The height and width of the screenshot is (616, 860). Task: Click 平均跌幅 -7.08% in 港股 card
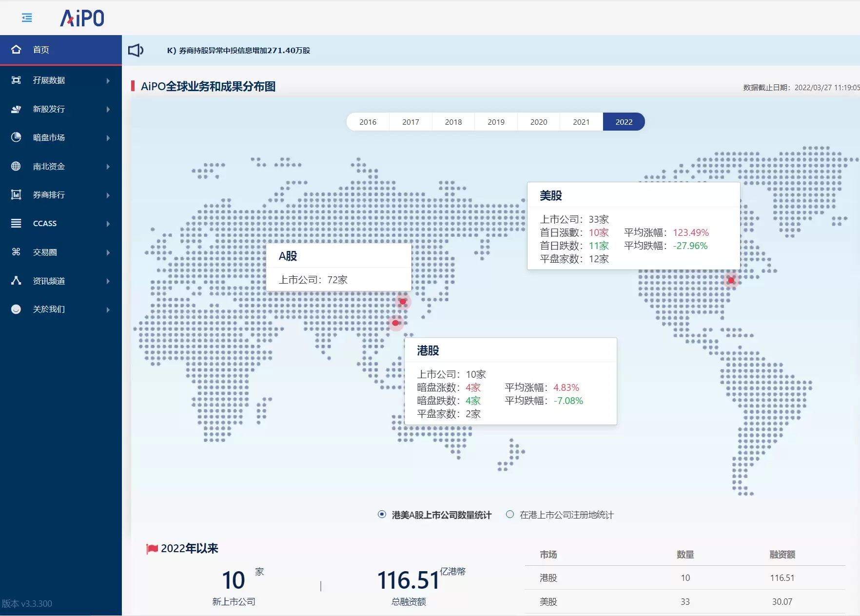[568, 401]
